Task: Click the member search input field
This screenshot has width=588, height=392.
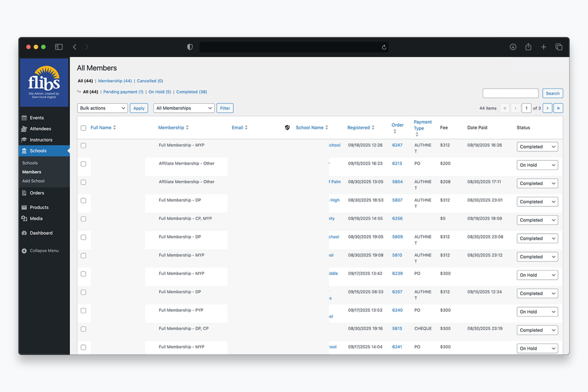Action: point(510,93)
